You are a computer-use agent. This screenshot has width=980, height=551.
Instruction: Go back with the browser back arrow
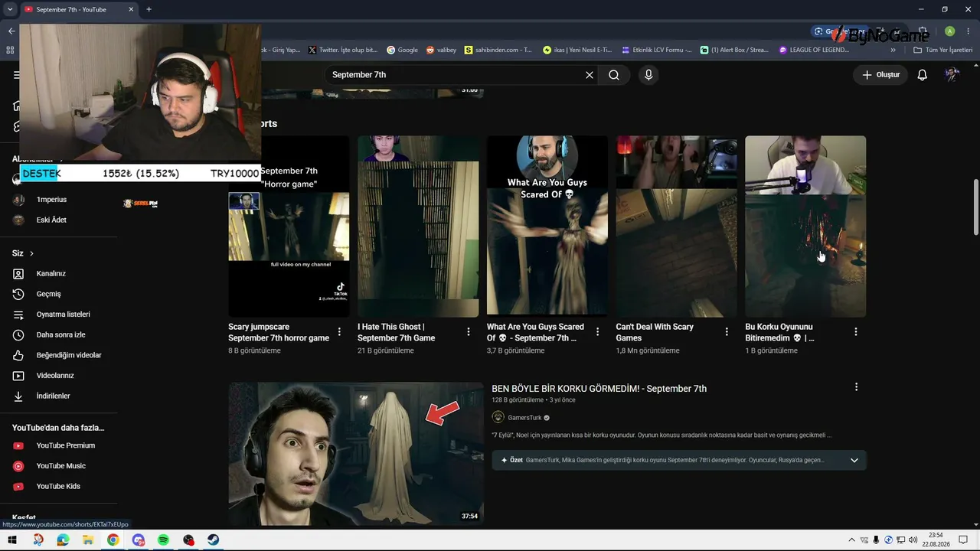point(11,31)
